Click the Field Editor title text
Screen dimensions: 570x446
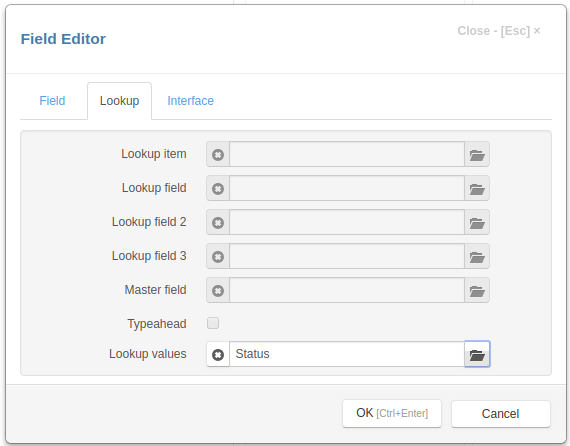(x=63, y=39)
